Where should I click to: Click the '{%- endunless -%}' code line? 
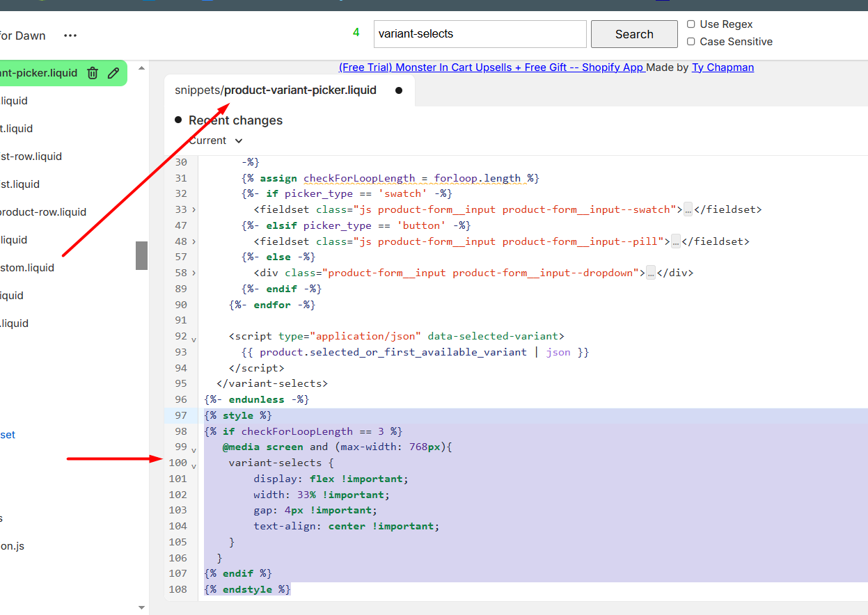point(256,399)
